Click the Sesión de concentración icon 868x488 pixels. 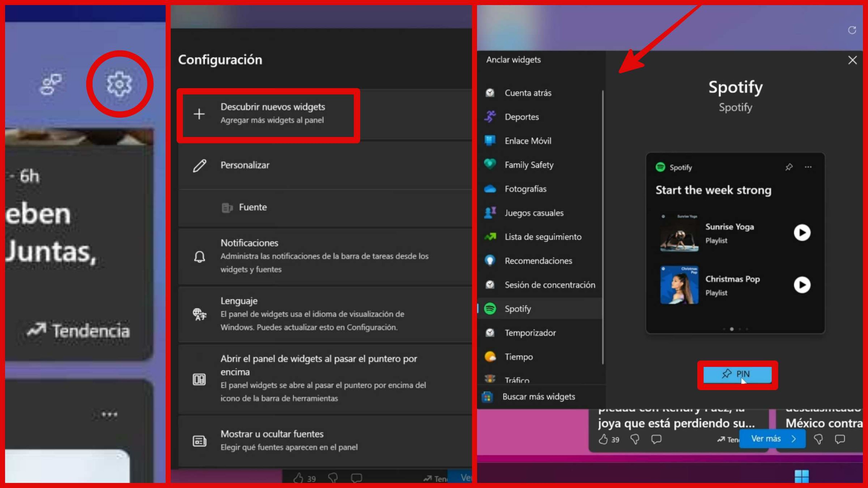[490, 284]
